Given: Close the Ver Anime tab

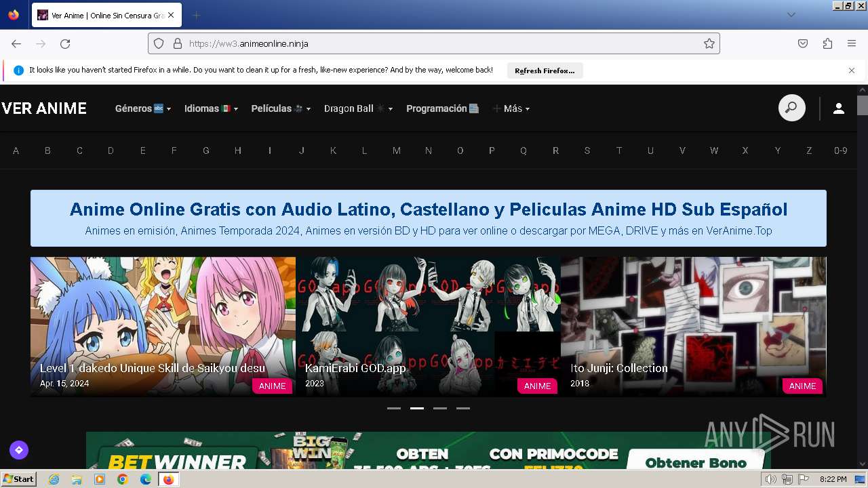Looking at the screenshot, I should pyautogui.click(x=170, y=15).
